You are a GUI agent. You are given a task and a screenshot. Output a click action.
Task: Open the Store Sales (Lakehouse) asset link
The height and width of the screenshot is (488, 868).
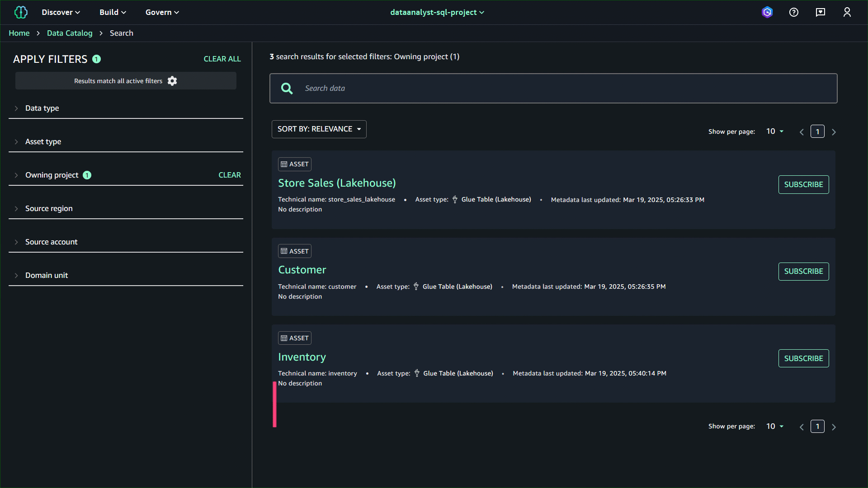(x=337, y=183)
